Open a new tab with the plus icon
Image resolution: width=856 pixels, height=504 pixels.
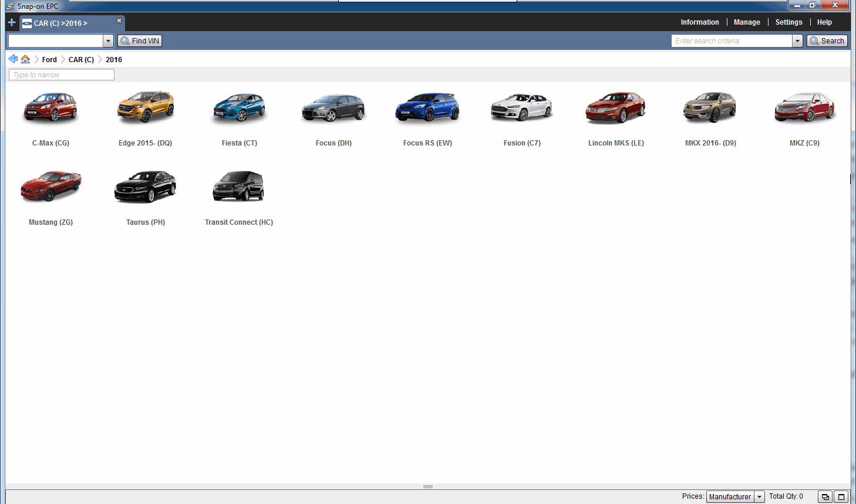tap(12, 22)
